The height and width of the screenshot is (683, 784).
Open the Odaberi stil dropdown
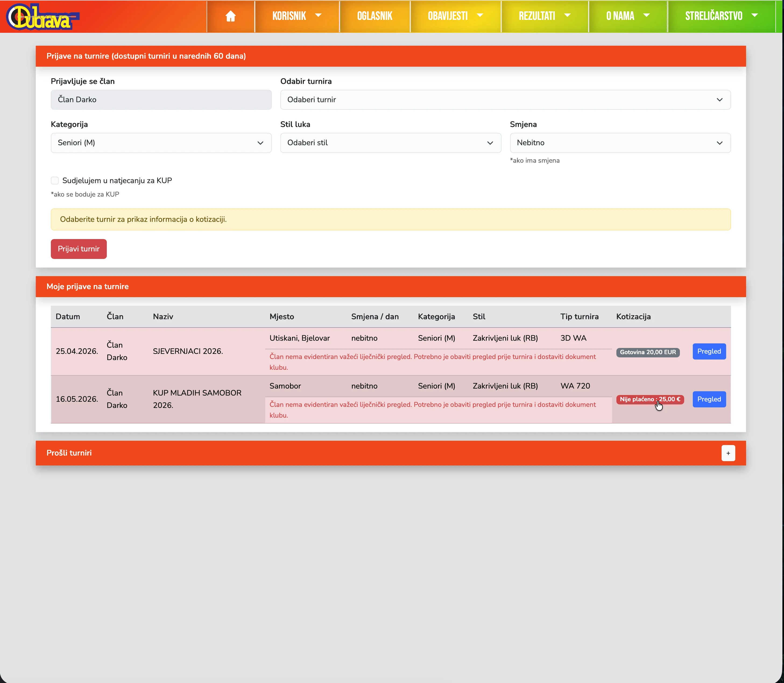tap(390, 143)
